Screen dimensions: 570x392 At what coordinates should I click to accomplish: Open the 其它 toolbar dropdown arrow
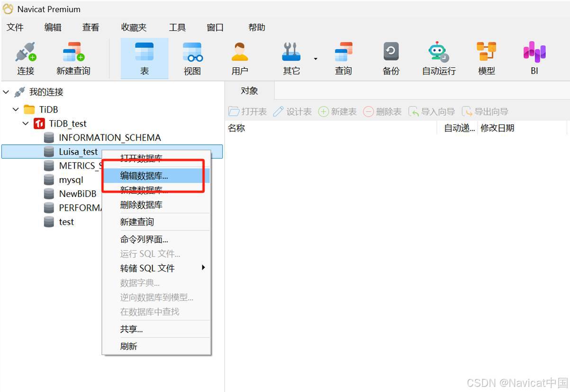pyautogui.click(x=316, y=59)
